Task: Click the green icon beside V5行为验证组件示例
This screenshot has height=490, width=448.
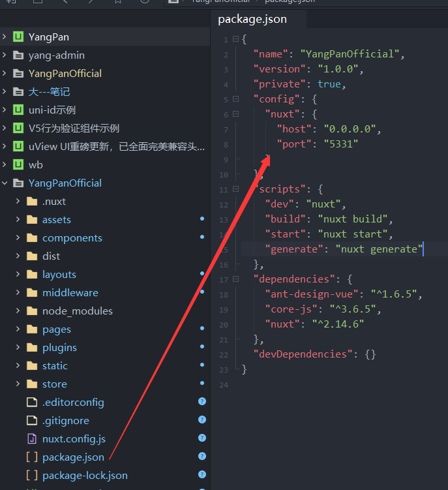Action: pyautogui.click(x=18, y=128)
